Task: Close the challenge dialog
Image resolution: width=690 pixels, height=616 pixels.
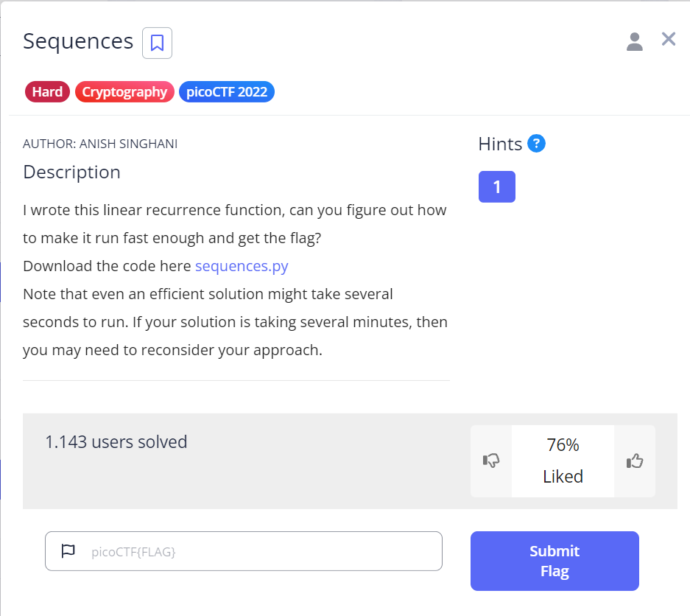Action: tap(668, 39)
